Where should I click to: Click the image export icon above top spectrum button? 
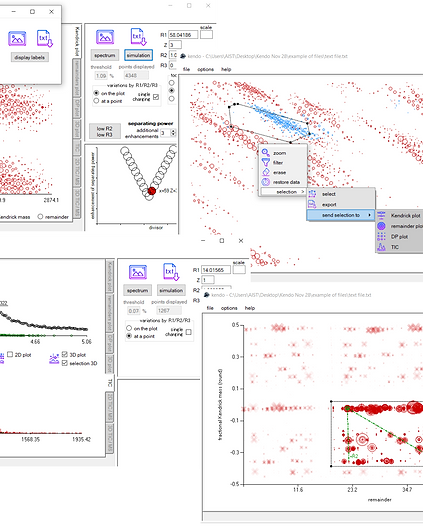coord(105,37)
